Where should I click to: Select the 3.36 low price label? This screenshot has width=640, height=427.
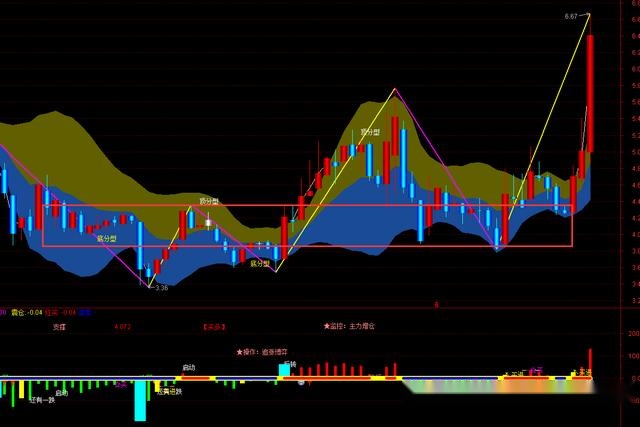point(162,287)
